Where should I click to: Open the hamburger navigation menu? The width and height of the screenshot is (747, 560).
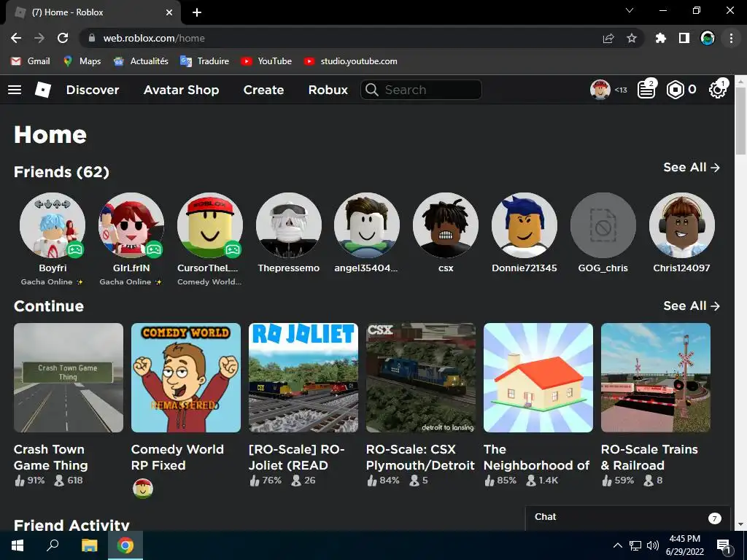coord(15,90)
